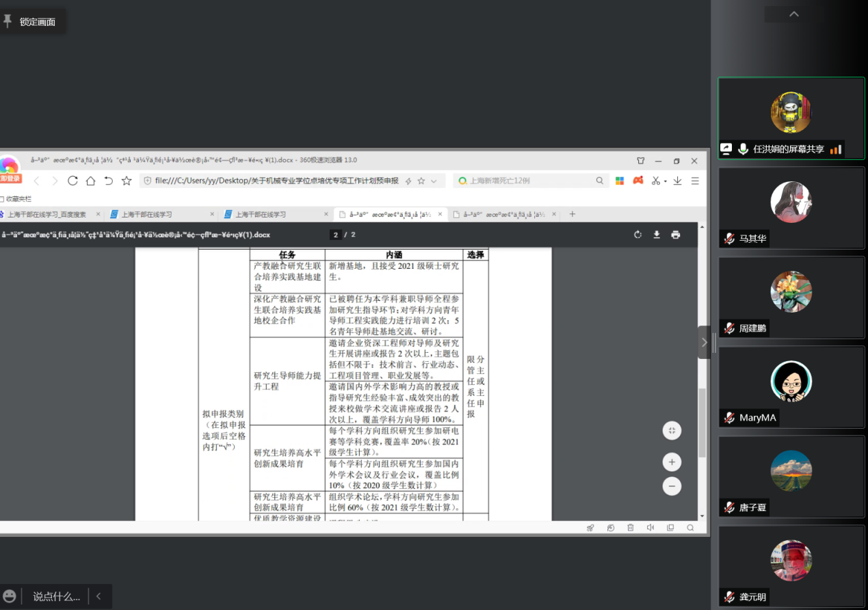The height and width of the screenshot is (610, 868).
Task: Collapse the chat input arrow
Action: click(x=98, y=596)
